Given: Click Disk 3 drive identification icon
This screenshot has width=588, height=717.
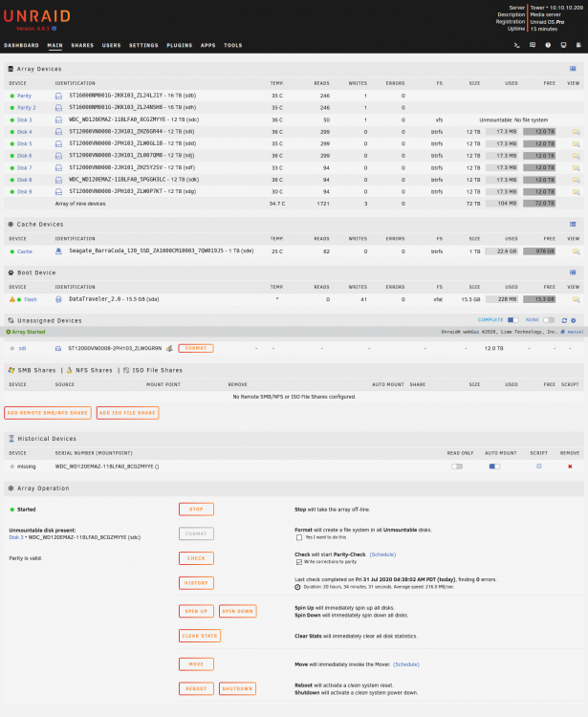Looking at the screenshot, I should click(x=58, y=119).
